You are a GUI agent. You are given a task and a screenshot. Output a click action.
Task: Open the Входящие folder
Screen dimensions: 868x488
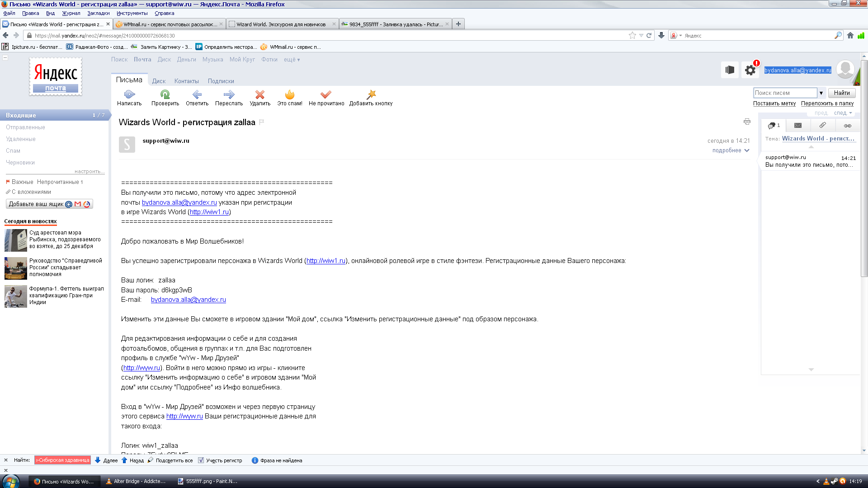click(54, 115)
